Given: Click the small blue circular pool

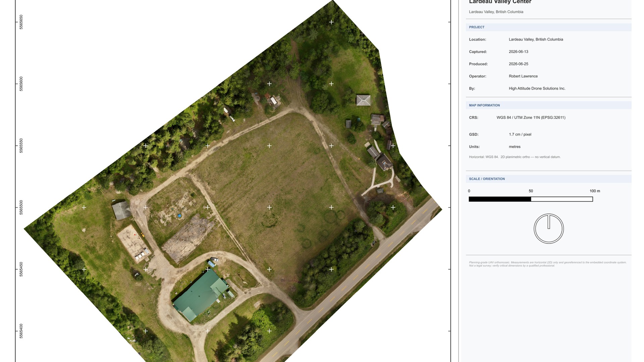Looking at the screenshot, I should (180, 216).
